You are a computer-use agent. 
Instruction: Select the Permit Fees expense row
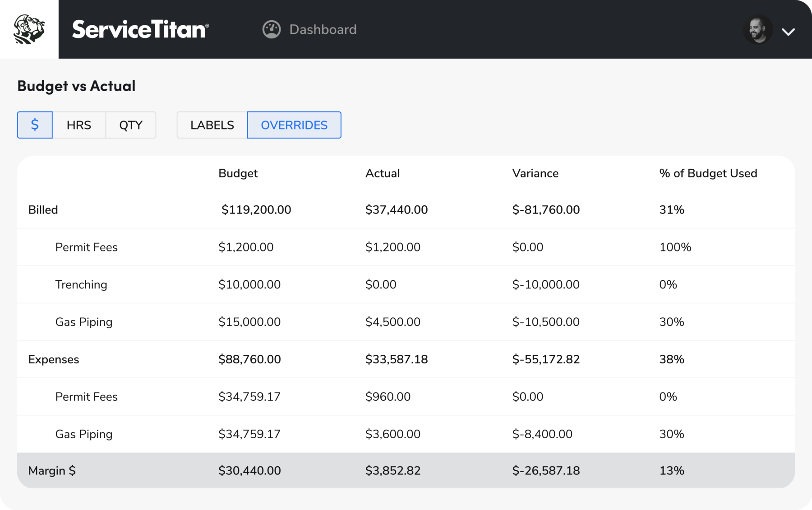(86, 397)
